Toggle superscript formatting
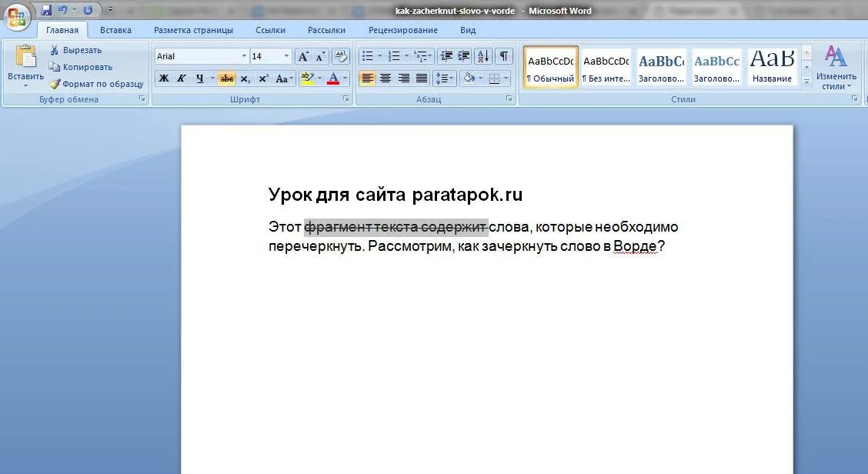This screenshot has height=474, width=868. click(x=263, y=78)
